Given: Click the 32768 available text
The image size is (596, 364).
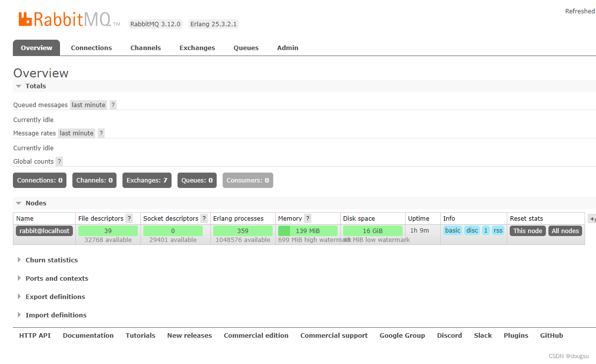Looking at the screenshot, I should point(108,240).
